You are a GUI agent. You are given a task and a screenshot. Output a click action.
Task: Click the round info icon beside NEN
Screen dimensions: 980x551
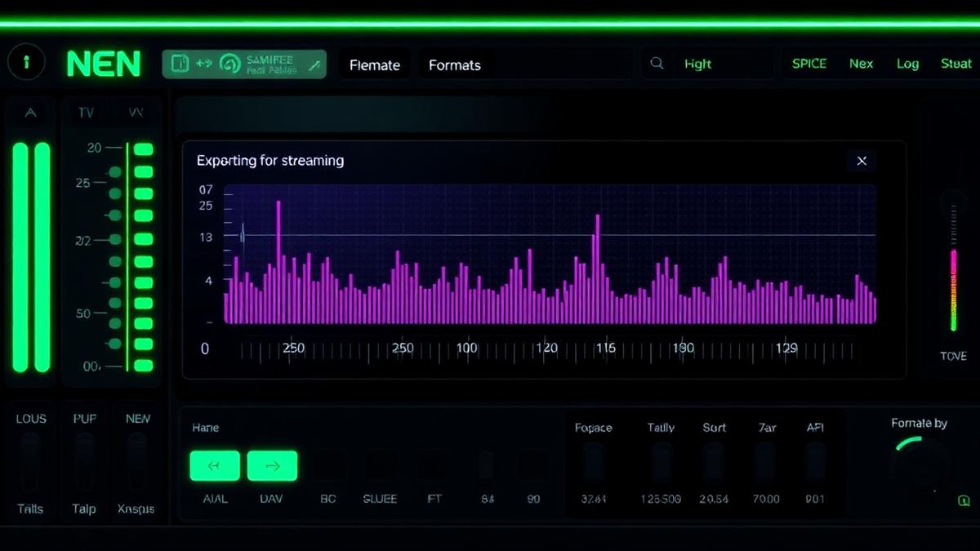pyautogui.click(x=27, y=63)
